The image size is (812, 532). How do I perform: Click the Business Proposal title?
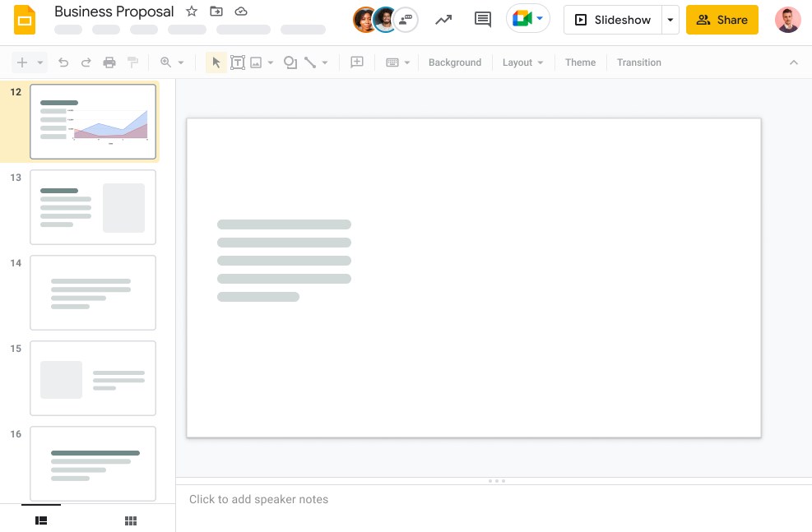[114, 12]
